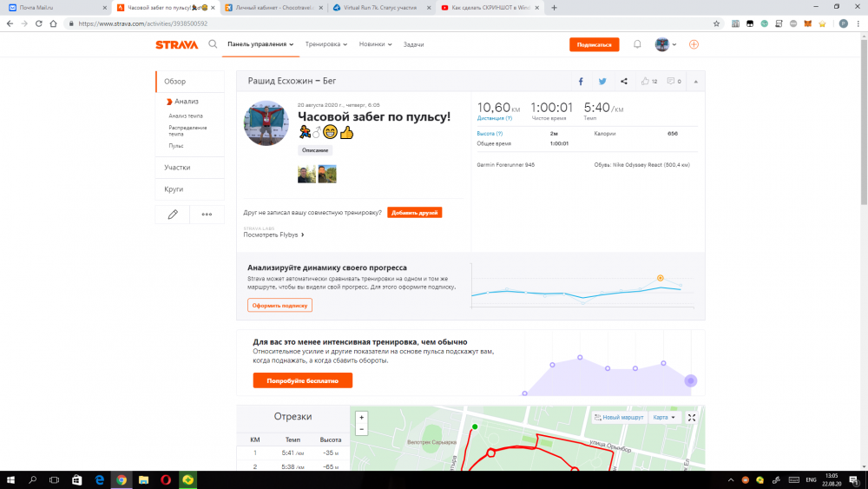Open the Участки sidebar tab
Screen dimensions: 868x489
[178, 167]
